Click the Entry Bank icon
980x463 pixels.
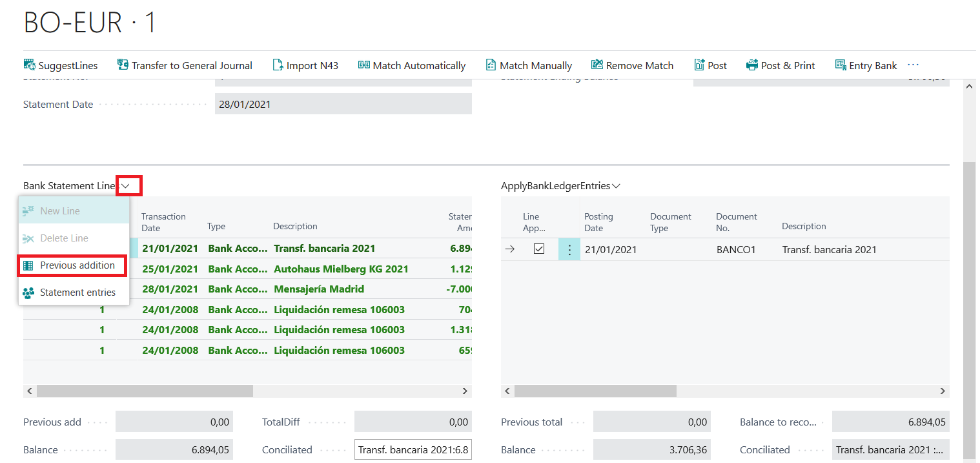(841, 65)
